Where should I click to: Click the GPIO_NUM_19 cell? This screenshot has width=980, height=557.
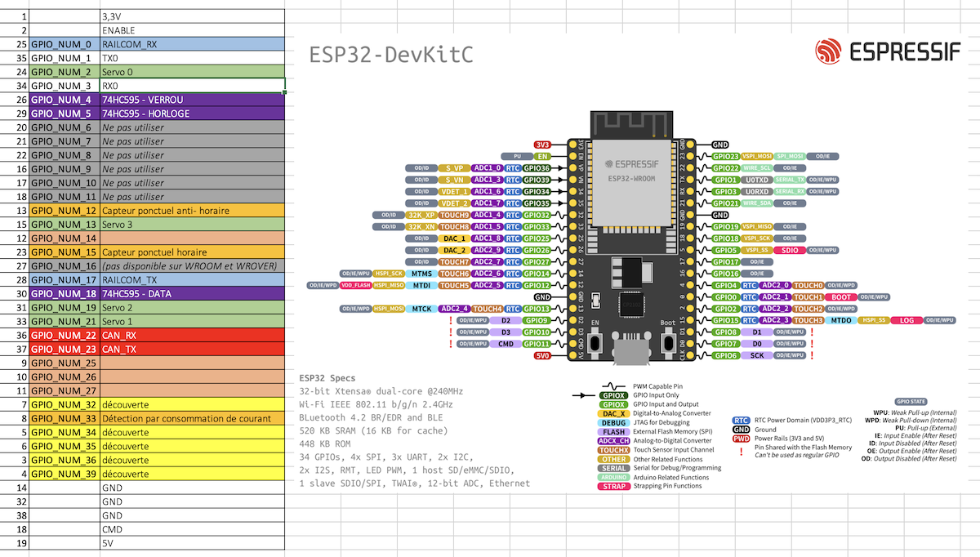point(65,308)
